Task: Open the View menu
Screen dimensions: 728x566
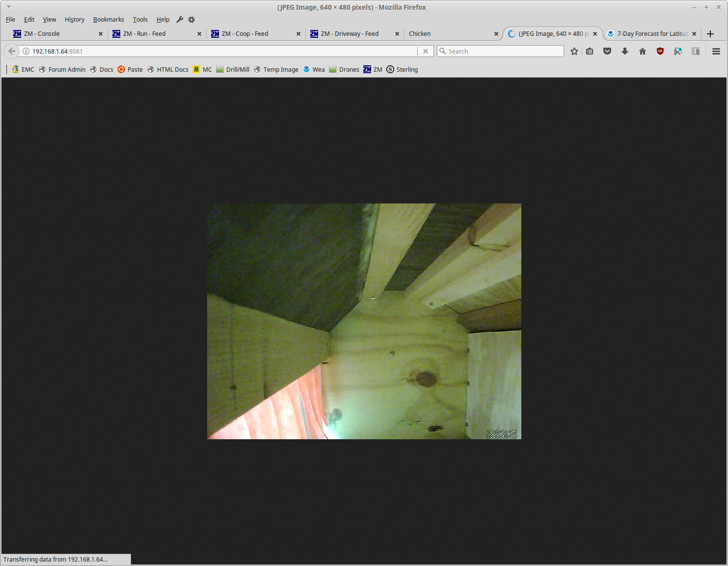Action: click(50, 20)
